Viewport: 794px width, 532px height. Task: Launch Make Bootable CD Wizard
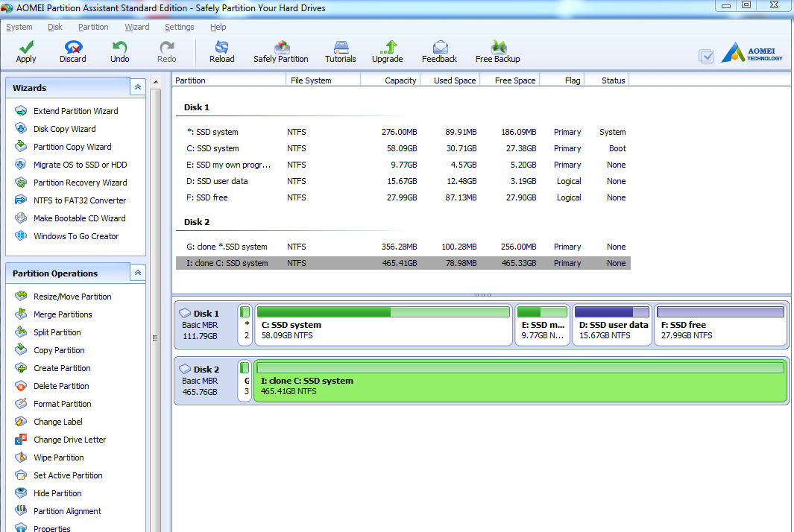click(80, 218)
